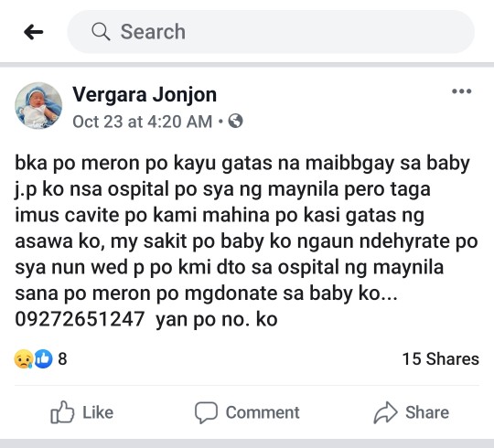This screenshot has height=448, width=494.
Task: Toggle Like on the post
Action: (x=82, y=412)
